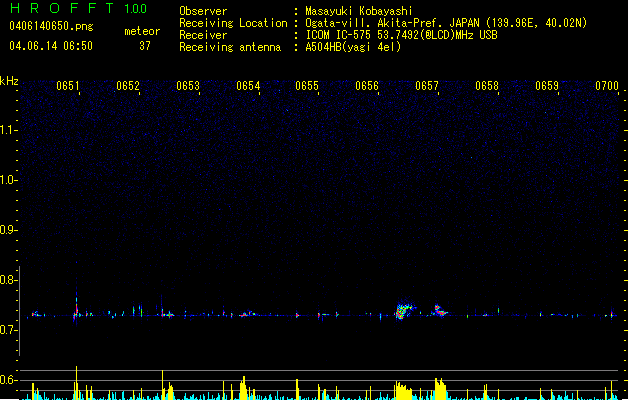Click the 0.6 kHz frequency label
The height and width of the screenshot is (400, 629).
point(8,380)
